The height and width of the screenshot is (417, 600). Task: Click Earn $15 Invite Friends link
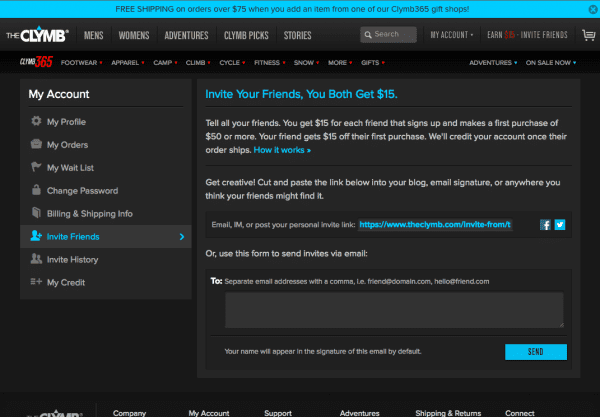tap(527, 35)
